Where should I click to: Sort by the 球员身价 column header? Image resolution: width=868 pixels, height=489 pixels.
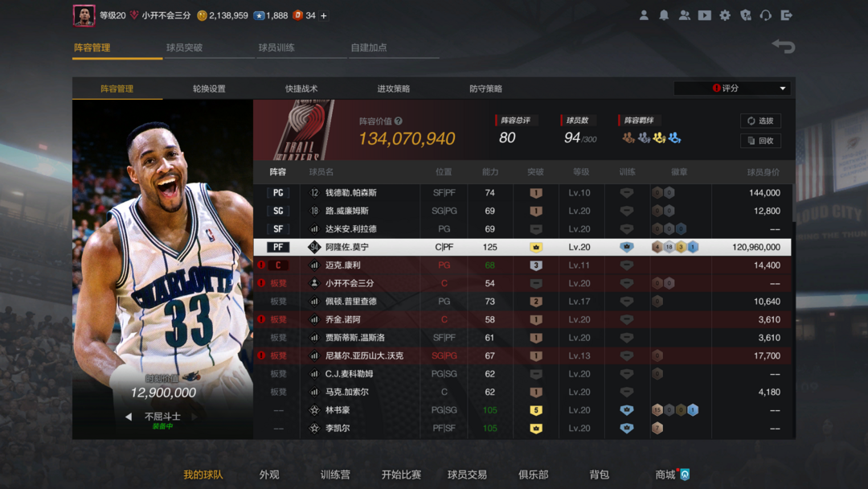pyautogui.click(x=763, y=172)
